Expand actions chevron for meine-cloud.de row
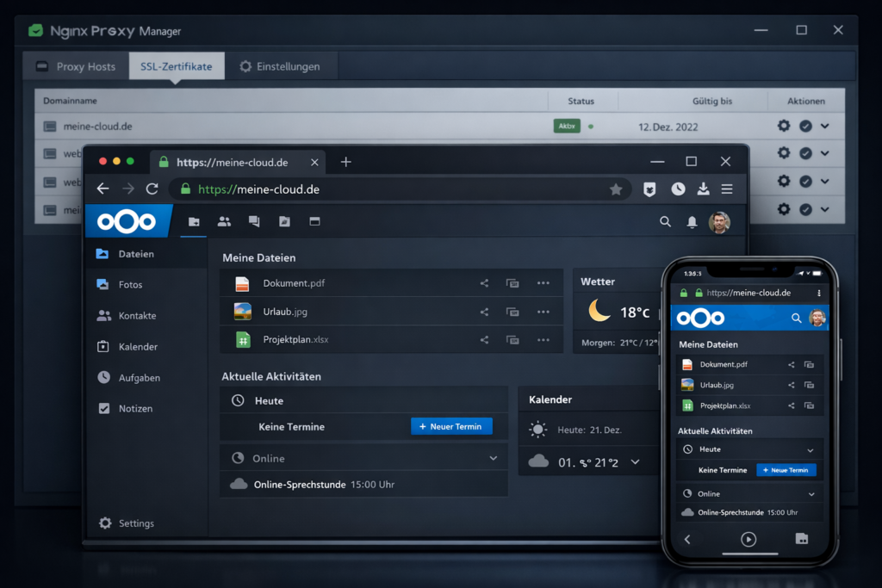The image size is (882, 588). (825, 126)
